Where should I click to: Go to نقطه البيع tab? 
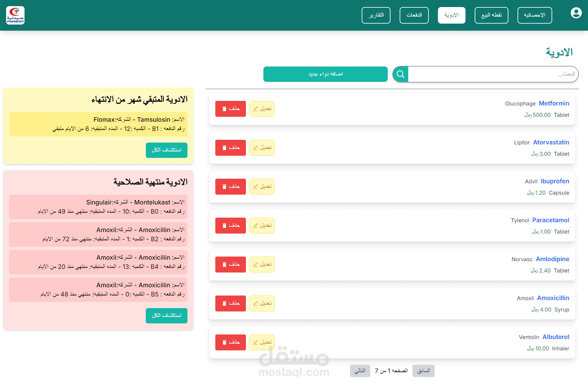click(x=492, y=15)
